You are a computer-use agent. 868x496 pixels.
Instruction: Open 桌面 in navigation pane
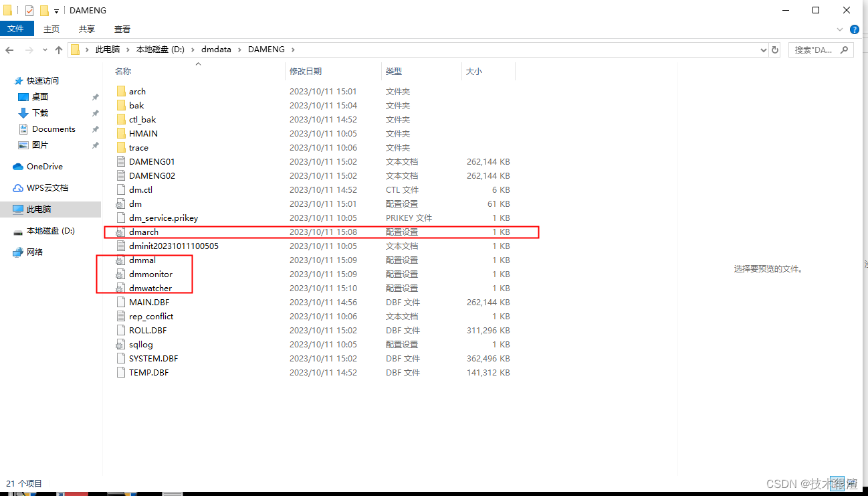pos(40,96)
